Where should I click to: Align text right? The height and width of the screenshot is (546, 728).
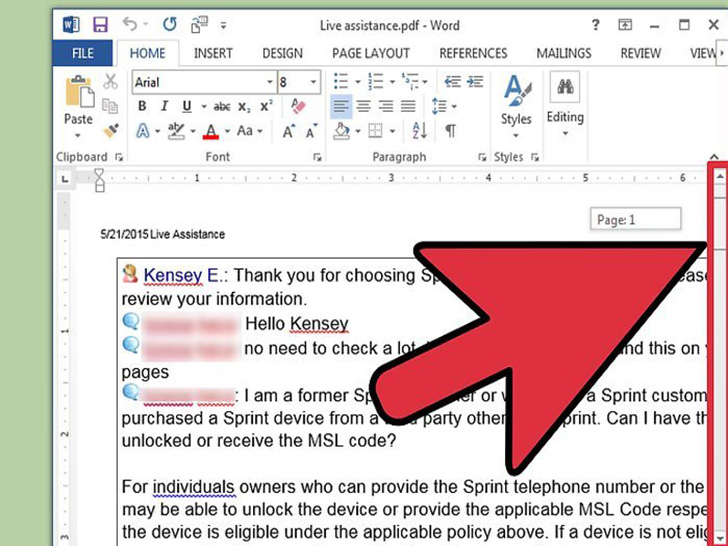click(386, 107)
